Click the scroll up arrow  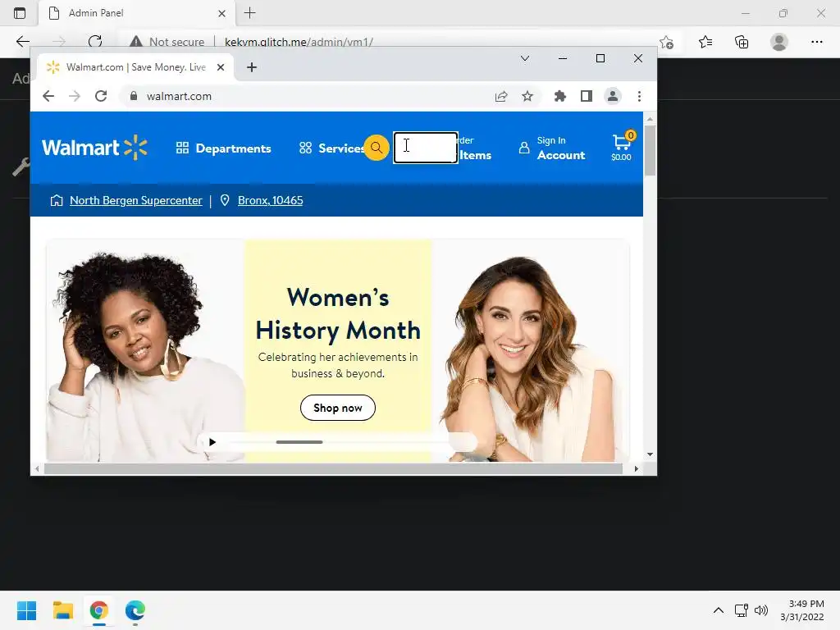tap(650, 119)
